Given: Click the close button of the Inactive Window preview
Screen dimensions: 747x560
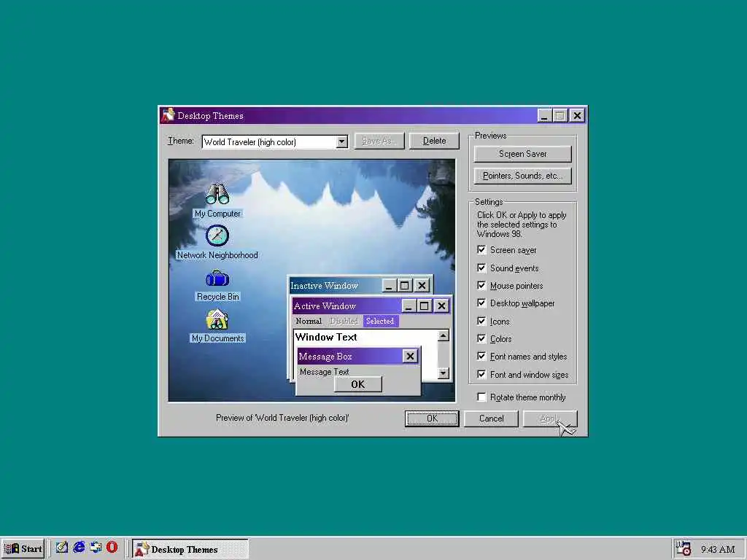Looking at the screenshot, I should (422, 285).
